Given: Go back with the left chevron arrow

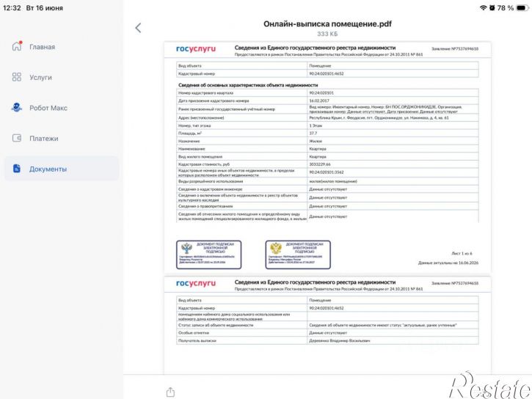Looking at the screenshot, I should coord(138,28).
